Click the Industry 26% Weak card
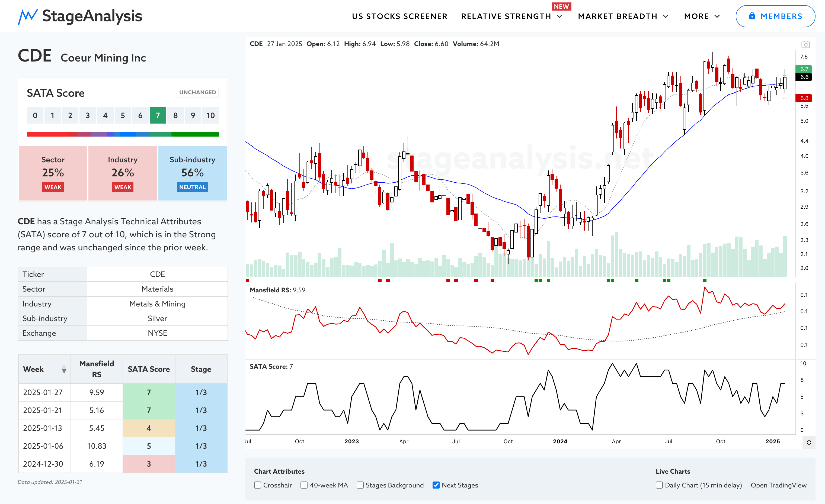This screenshot has height=504, width=825. pyautogui.click(x=123, y=173)
